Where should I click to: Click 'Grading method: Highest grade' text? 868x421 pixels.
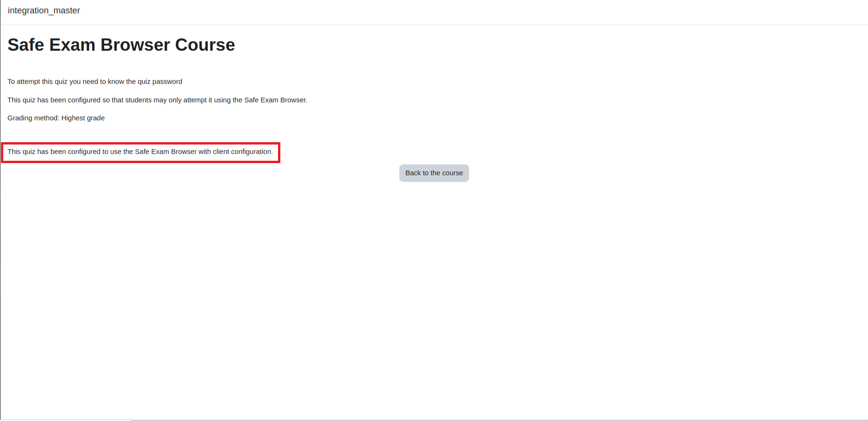point(56,118)
